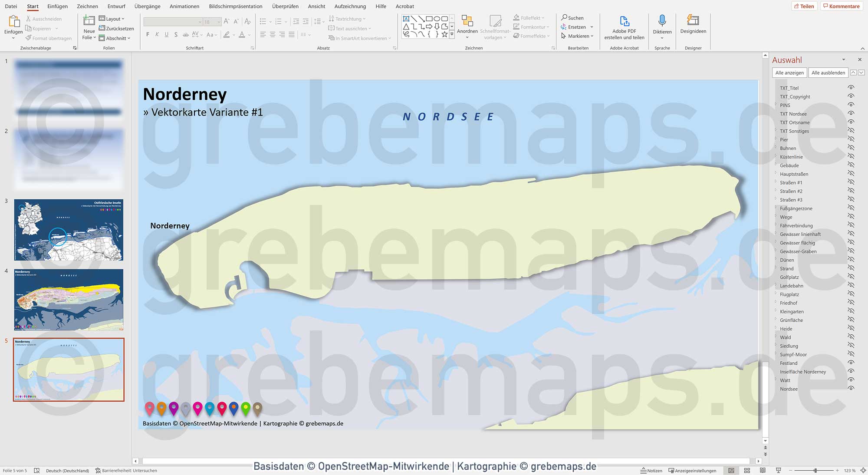868x475 pixels.
Task: Open Designideen panel
Action: [x=693, y=26]
